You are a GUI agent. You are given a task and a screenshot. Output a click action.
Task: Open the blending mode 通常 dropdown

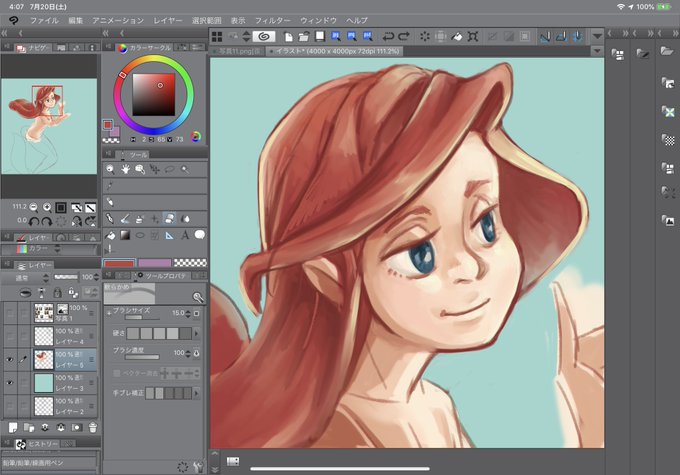point(26,278)
